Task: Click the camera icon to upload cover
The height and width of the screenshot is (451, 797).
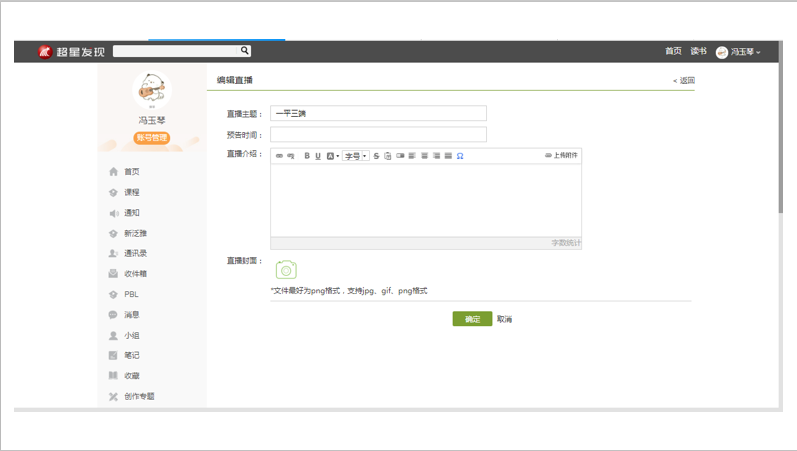Action: coord(286,270)
